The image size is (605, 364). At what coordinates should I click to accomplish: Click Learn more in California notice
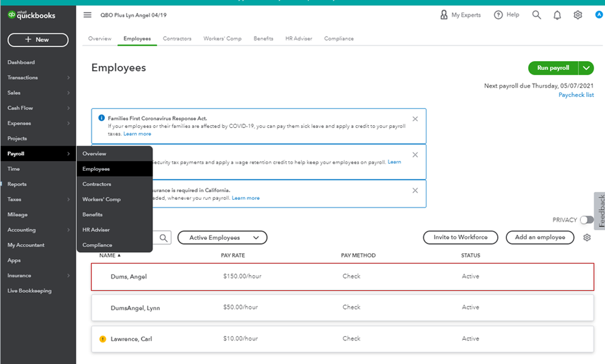[x=245, y=198]
